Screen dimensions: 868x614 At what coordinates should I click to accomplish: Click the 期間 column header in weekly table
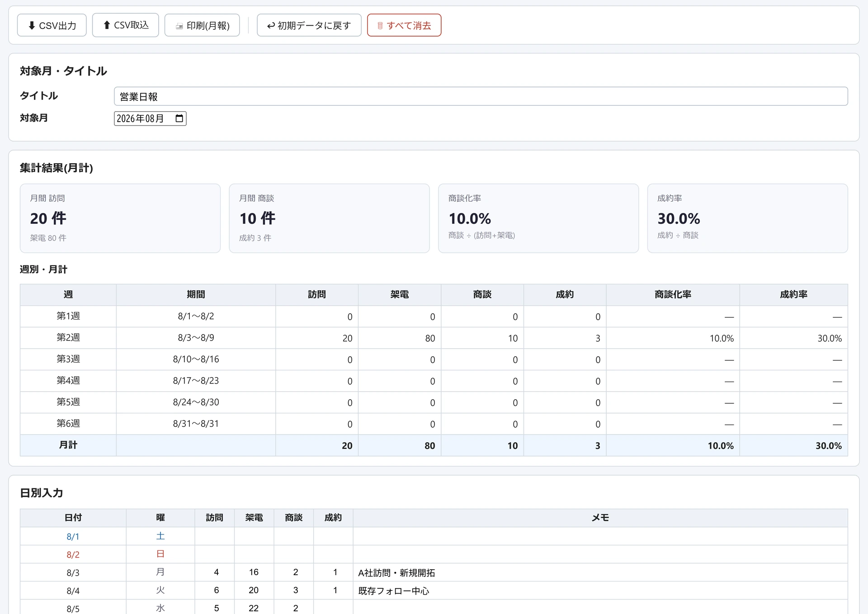pyautogui.click(x=196, y=294)
